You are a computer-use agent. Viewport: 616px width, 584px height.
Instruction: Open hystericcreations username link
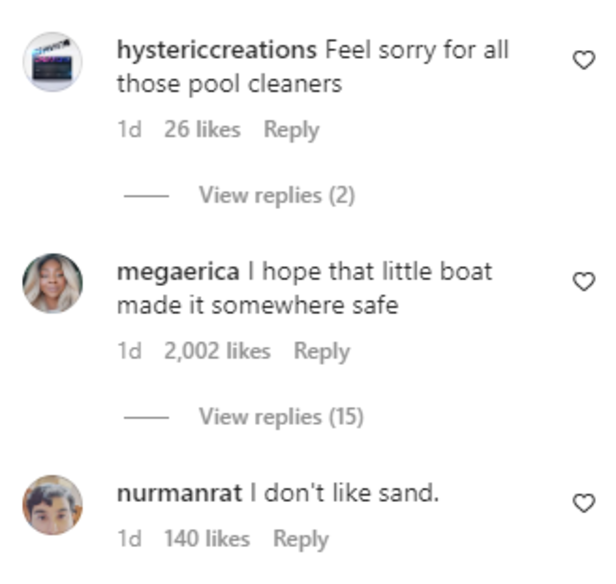(216, 49)
